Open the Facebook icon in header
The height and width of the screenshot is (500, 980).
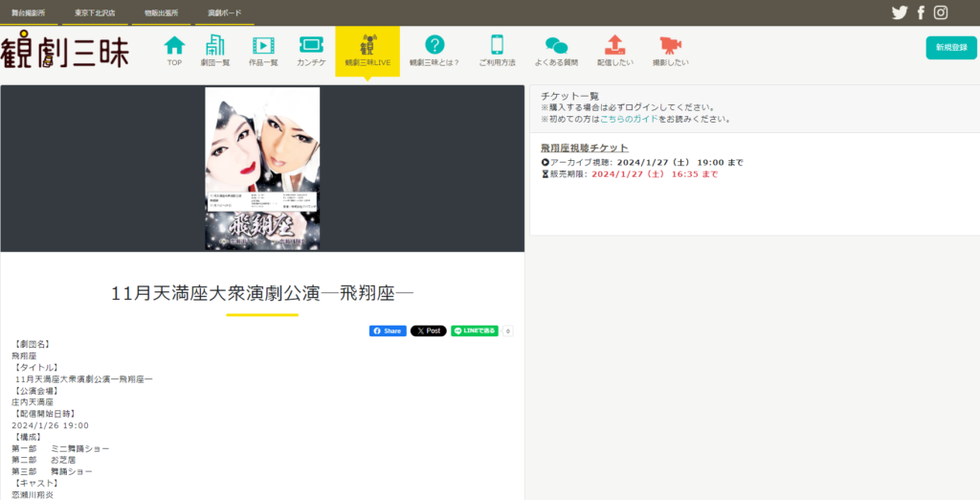pyautogui.click(x=921, y=12)
